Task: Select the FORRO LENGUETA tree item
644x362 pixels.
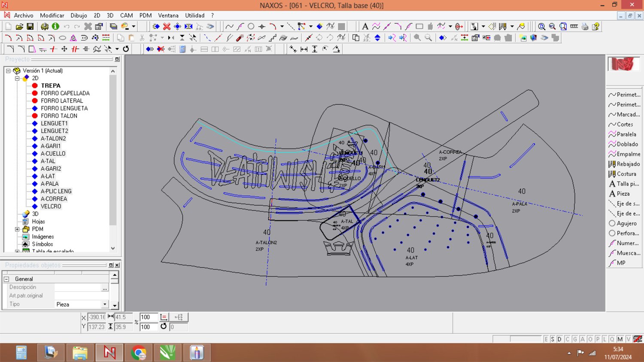Action: 64,108
